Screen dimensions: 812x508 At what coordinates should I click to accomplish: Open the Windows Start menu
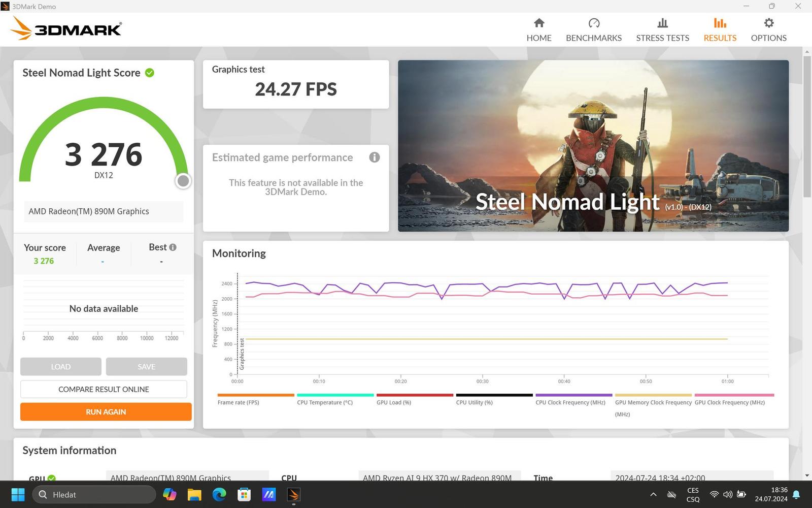[x=18, y=494]
